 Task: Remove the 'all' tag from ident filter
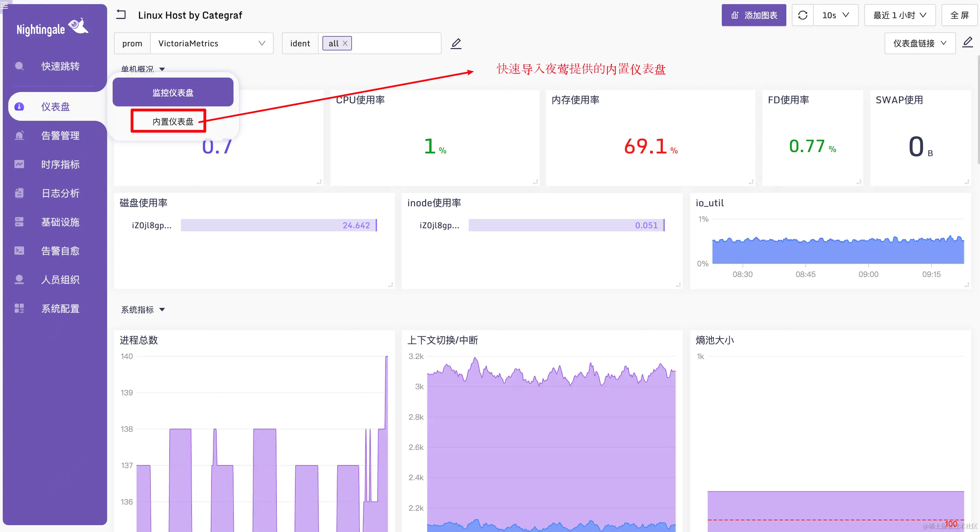click(x=345, y=43)
